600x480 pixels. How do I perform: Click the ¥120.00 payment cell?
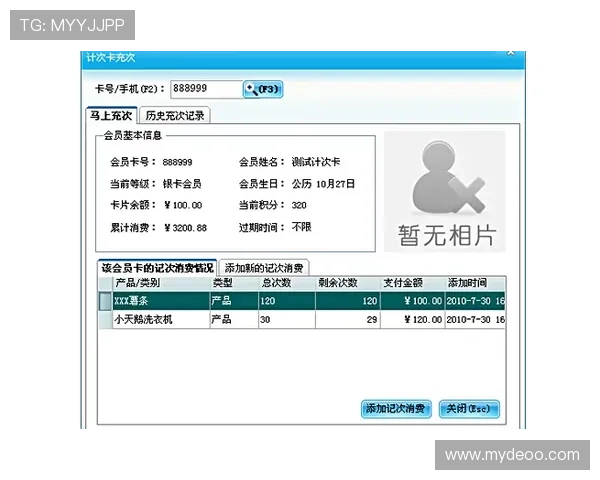click(412, 319)
